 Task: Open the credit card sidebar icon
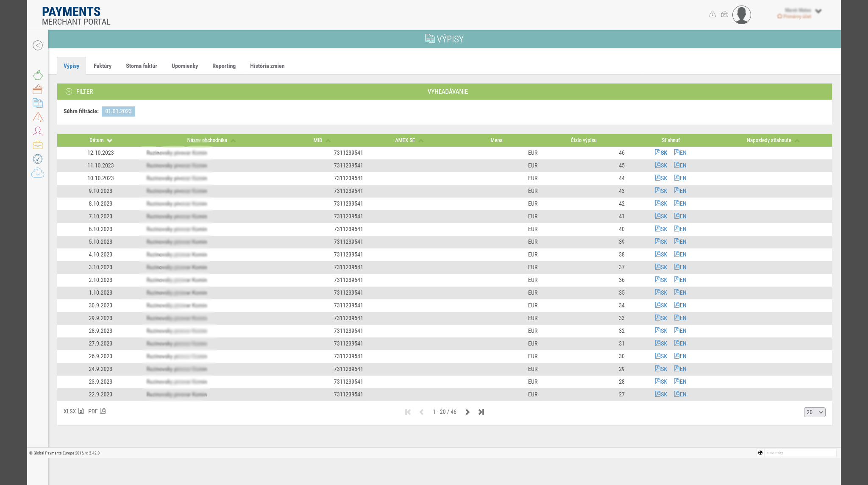pos(38,89)
